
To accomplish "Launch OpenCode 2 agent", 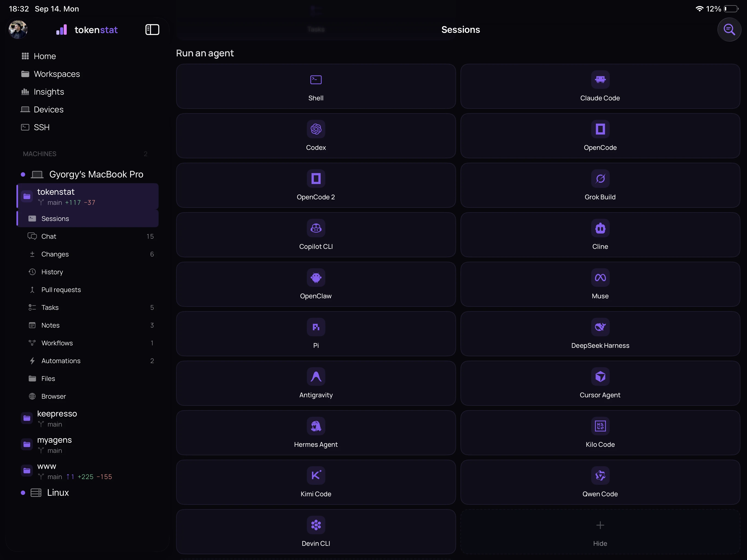I will point(316,185).
